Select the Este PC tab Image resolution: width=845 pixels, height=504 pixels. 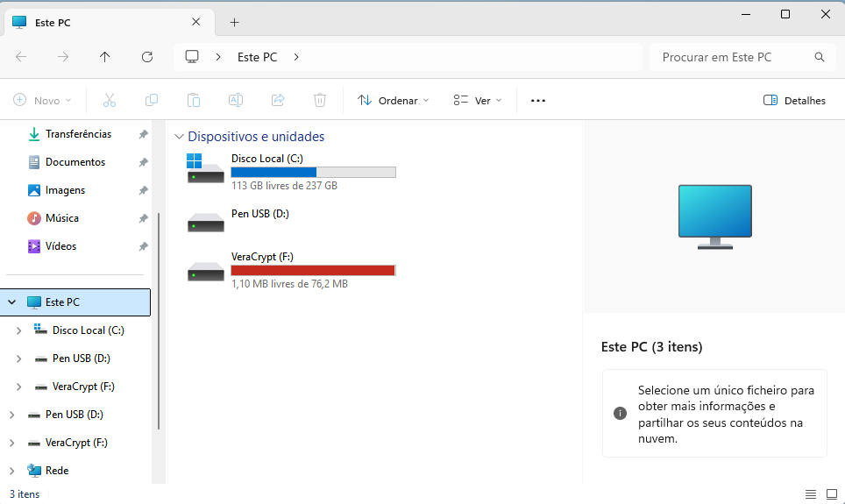coord(105,23)
